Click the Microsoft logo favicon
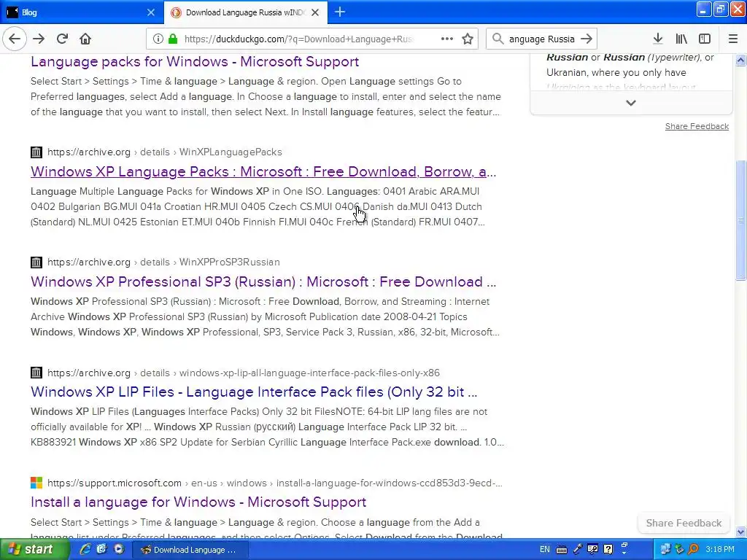The image size is (747, 560). click(x=36, y=483)
